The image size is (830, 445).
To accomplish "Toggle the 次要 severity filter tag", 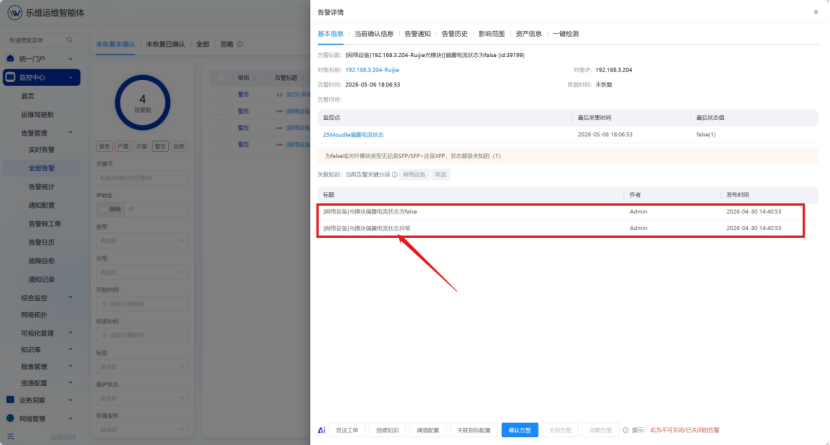I will (x=141, y=146).
